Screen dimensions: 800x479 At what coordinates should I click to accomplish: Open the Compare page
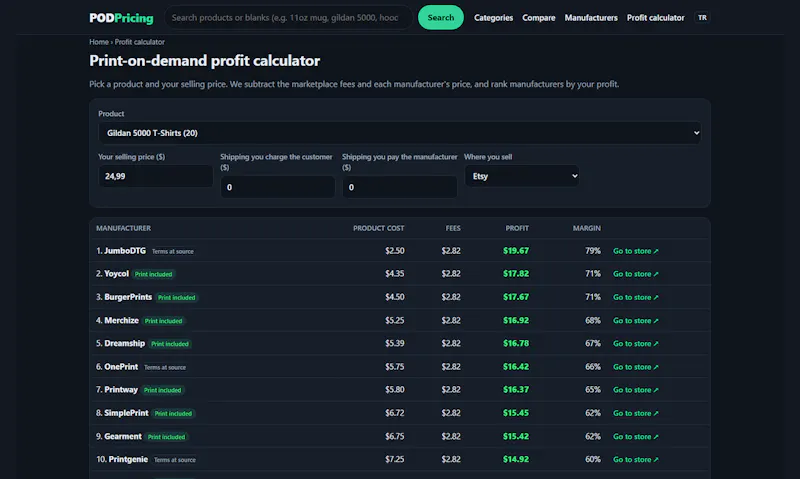pos(538,18)
